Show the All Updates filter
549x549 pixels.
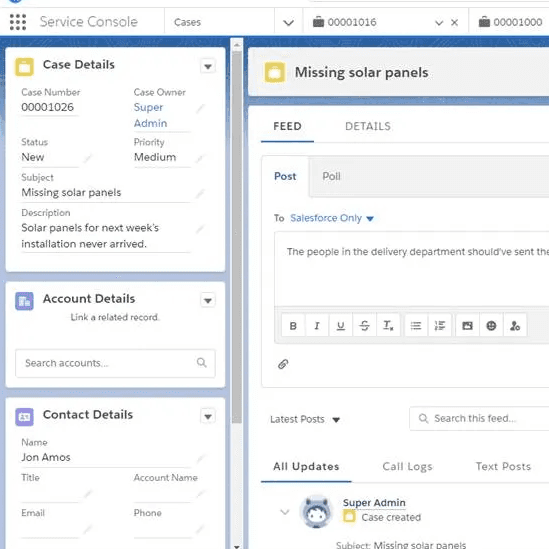pyautogui.click(x=306, y=466)
